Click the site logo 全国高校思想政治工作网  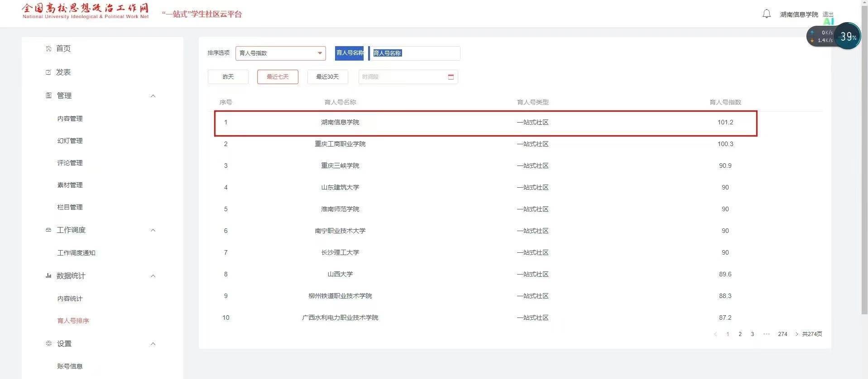click(86, 11)
